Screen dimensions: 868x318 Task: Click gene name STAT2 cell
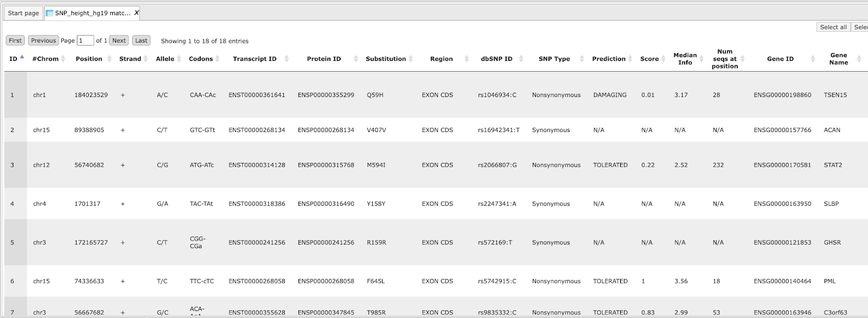coord(833,165)
